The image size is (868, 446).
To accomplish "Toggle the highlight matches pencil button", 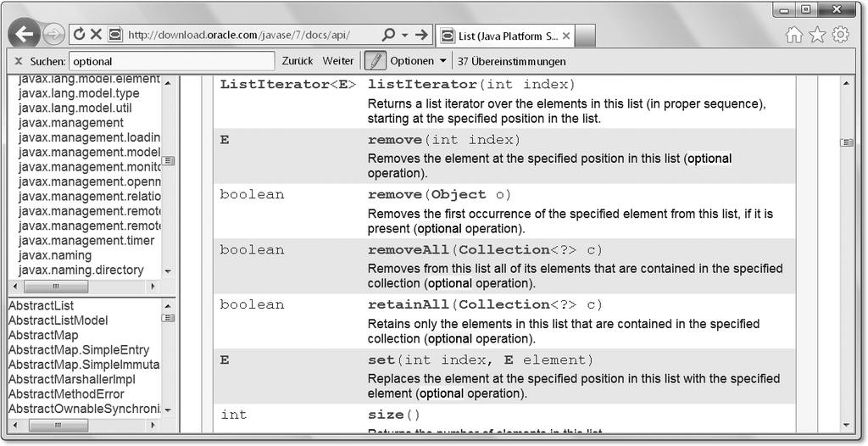I will click(x=375, y=61).
